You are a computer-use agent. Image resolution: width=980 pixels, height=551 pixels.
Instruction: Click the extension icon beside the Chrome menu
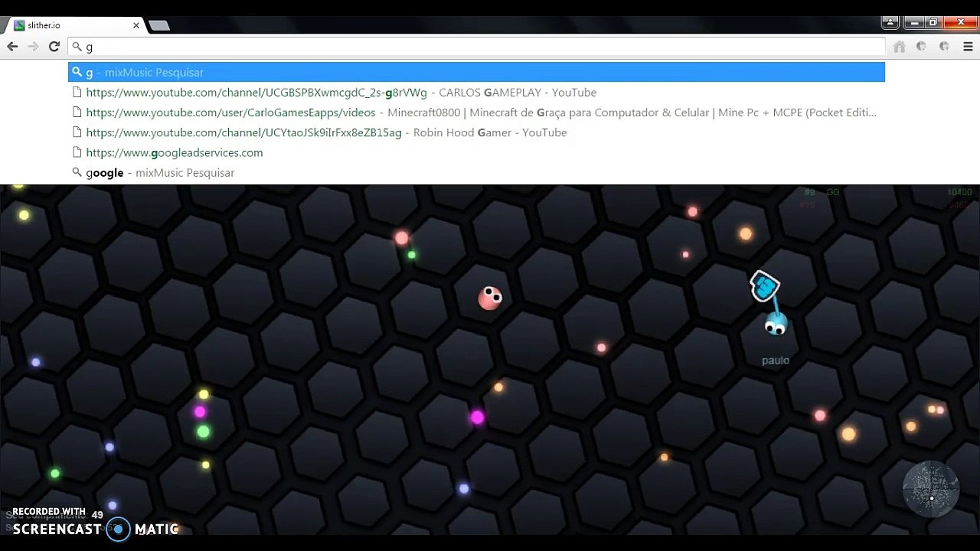[945, 47]
